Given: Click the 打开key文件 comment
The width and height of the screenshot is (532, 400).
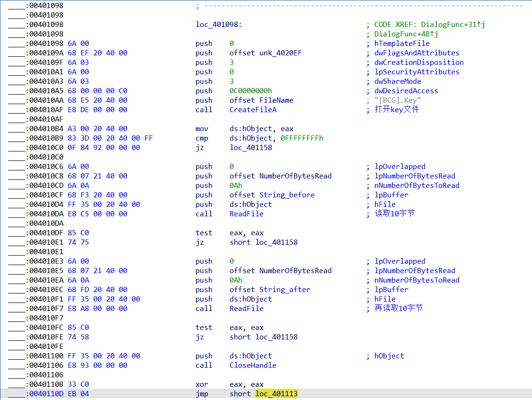Looking at the screenshot, I should (397, 110).
